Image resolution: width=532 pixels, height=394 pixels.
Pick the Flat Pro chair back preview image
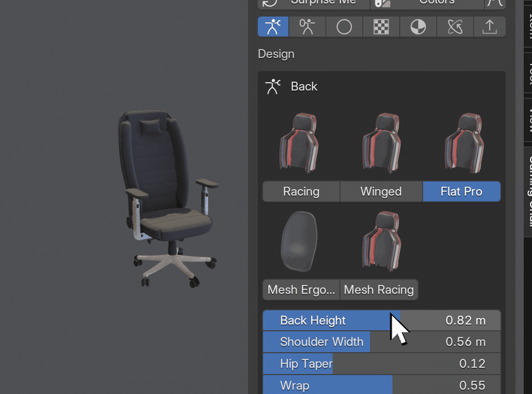tap(464, 142)
